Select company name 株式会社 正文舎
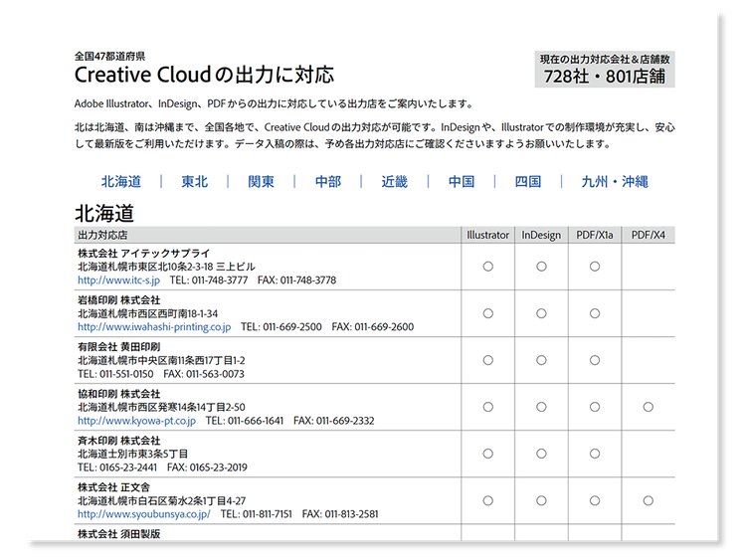Image resolution: width=746 pixels, height=560 pixels. coord(113,487)
